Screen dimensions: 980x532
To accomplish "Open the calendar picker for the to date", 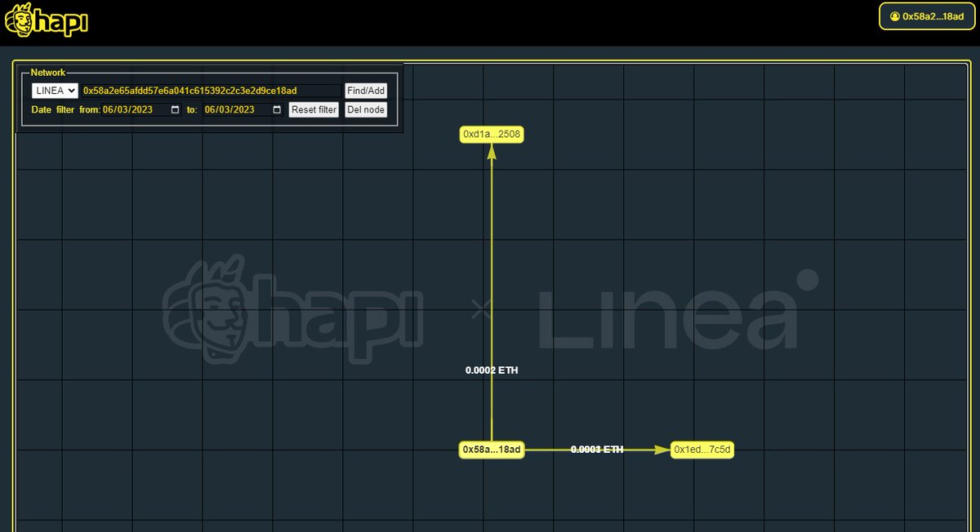I will pos(277,109).
